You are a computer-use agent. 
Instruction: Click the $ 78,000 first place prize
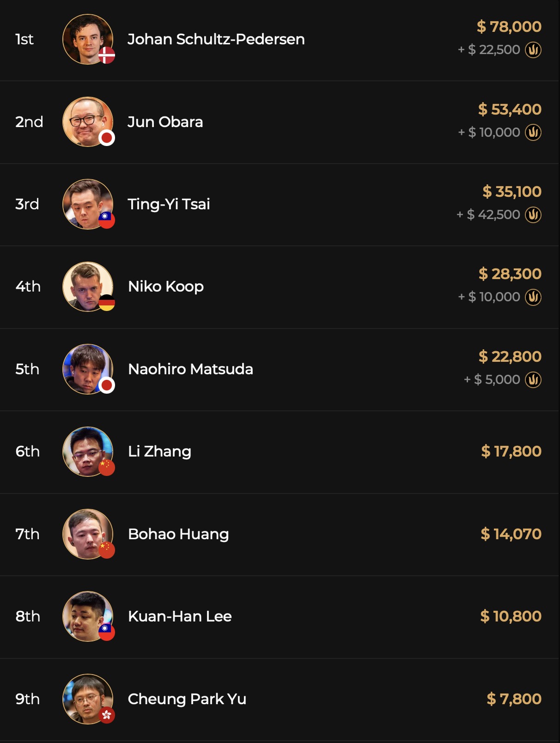click(x=509, y=27)
